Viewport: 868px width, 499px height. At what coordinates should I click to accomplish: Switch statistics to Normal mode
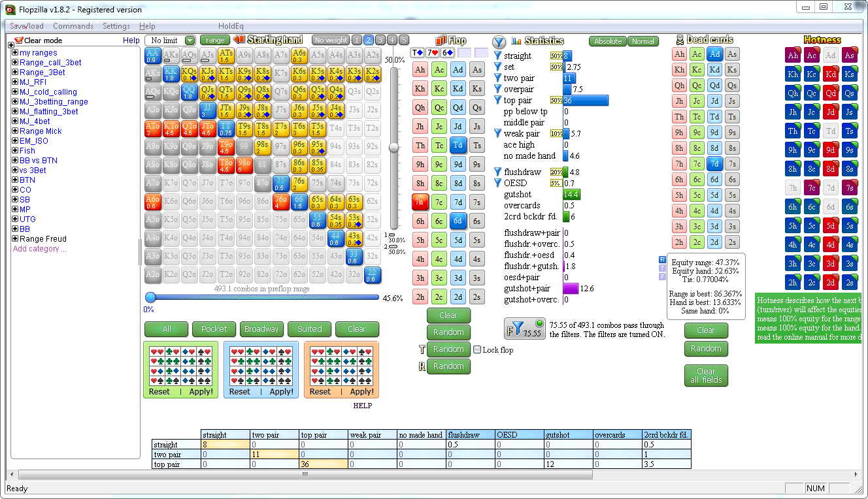643,41
